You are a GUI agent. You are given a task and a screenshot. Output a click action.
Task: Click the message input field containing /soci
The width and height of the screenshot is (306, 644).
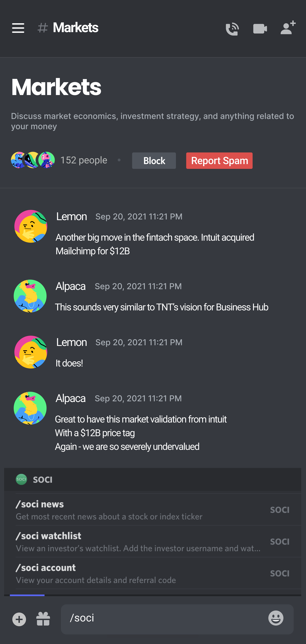click(177, 619)
